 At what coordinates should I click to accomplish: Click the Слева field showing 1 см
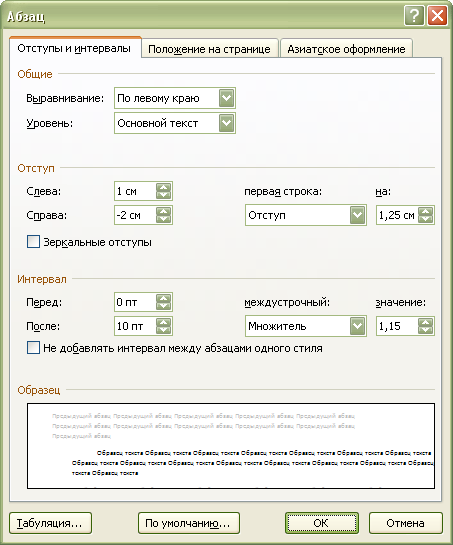pyautogui.click(x=135, y=191)
